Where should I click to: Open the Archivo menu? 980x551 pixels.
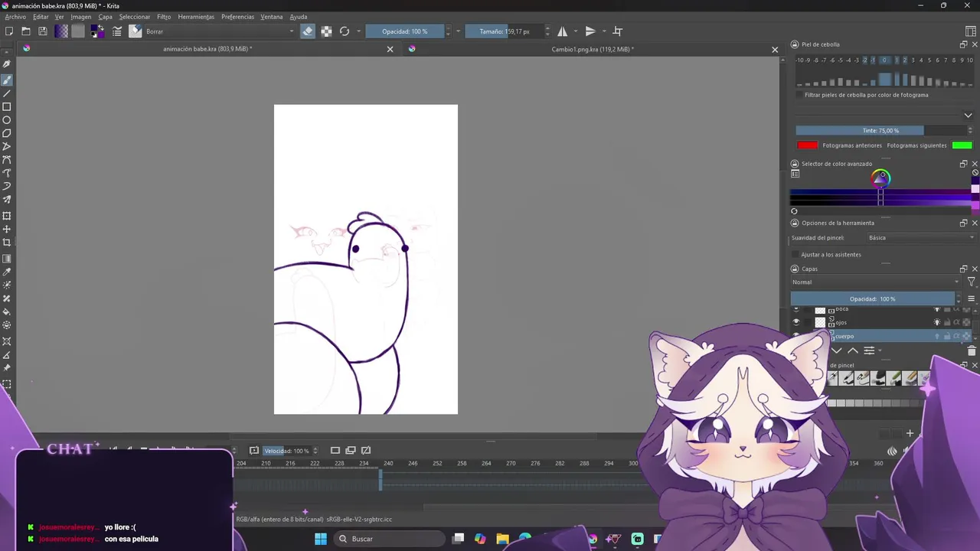click(x=15, y=17)
